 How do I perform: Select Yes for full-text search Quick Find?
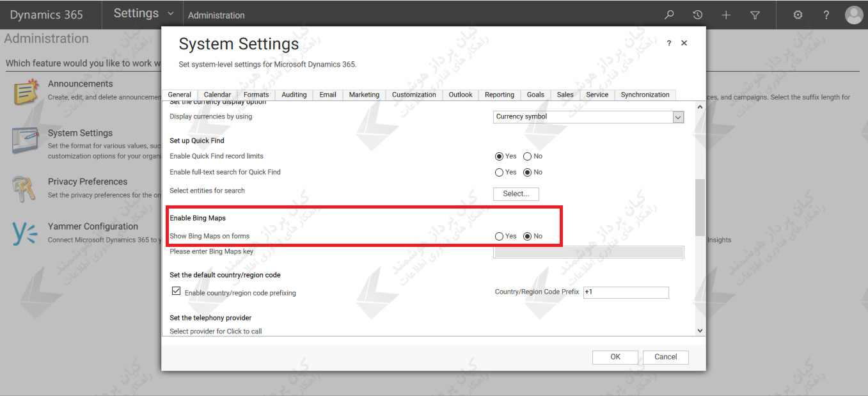[499, 172]
